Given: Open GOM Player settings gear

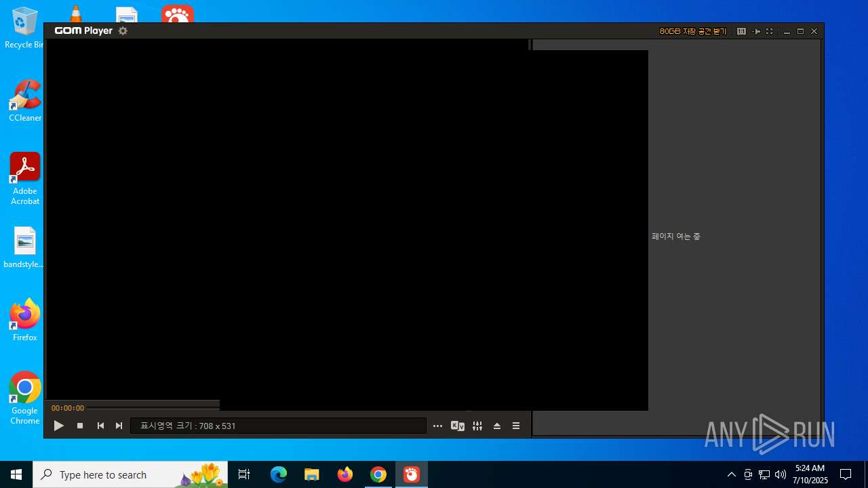Looking at the screenshot, I should [123, 31].
